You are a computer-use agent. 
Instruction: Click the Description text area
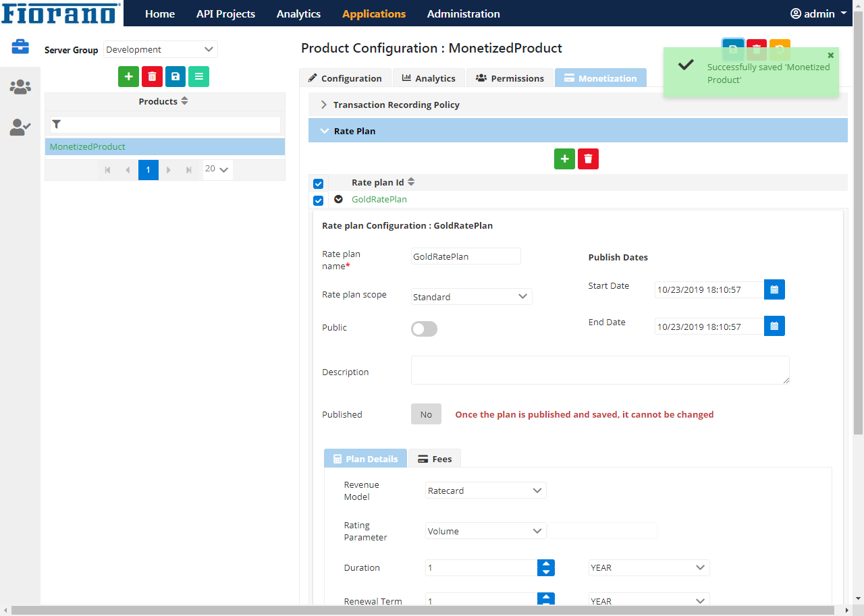pyautogui.click(x=600, y=370)
